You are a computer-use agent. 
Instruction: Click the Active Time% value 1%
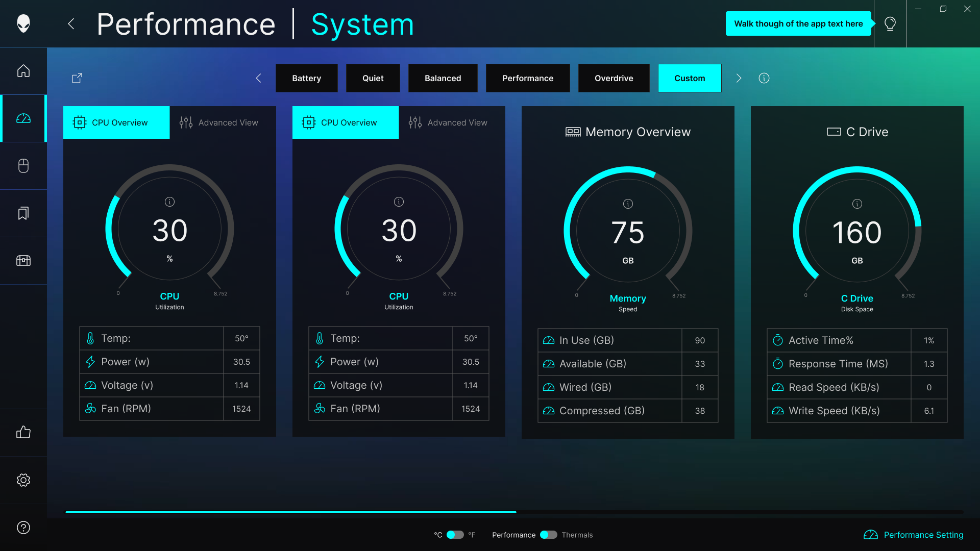pos(929,340)
